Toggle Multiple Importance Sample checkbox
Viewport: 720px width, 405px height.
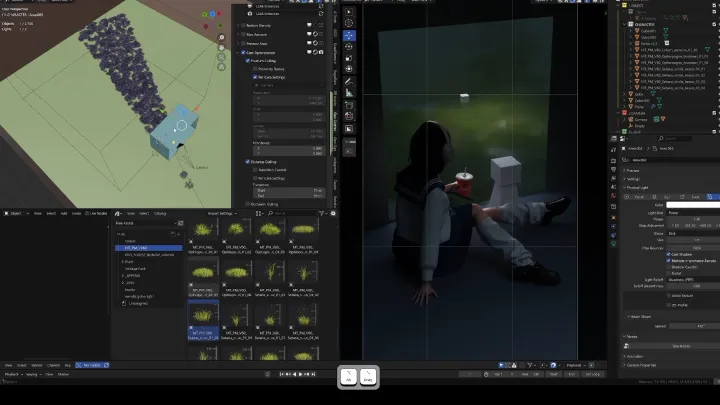669,260
